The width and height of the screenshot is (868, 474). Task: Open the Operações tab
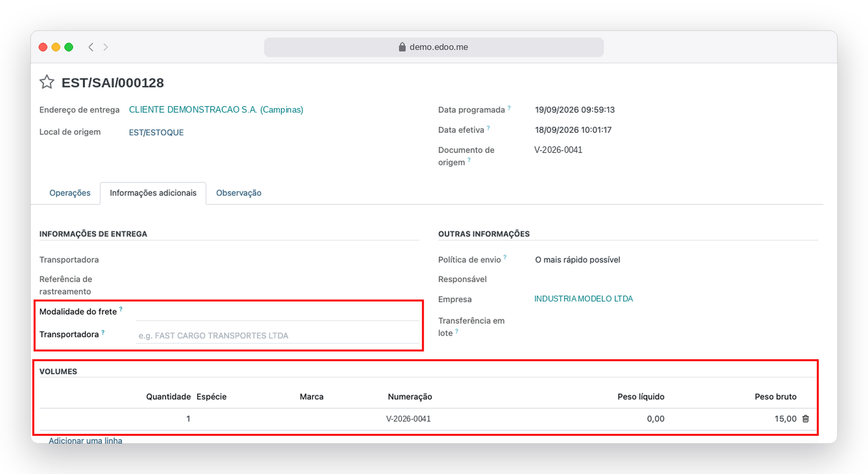pyautogui.click(x=70, y=193)
